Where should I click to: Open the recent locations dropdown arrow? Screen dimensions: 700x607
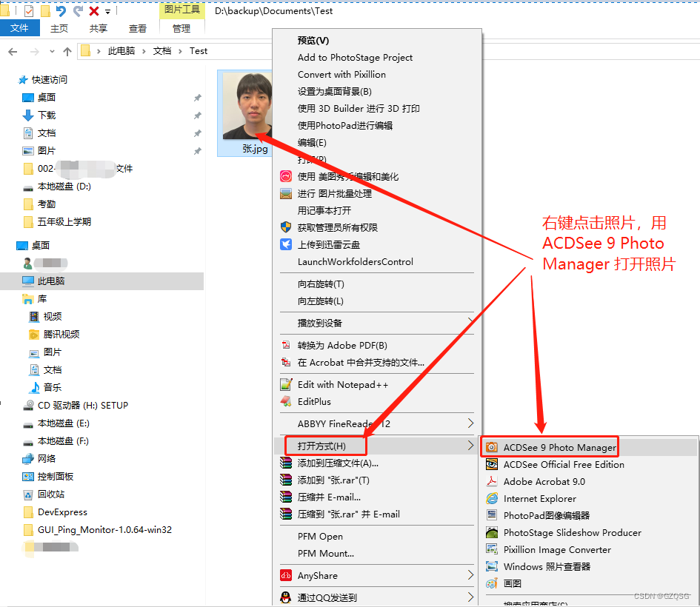point(53,52)
